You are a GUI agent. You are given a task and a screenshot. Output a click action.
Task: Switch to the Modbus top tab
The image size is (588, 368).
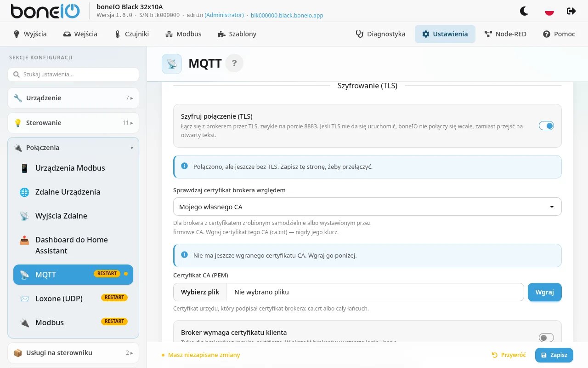coord(183,34)
